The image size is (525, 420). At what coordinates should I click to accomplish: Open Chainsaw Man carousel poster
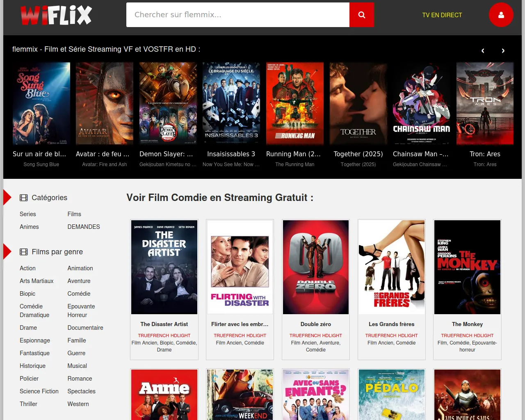(422, 103)
